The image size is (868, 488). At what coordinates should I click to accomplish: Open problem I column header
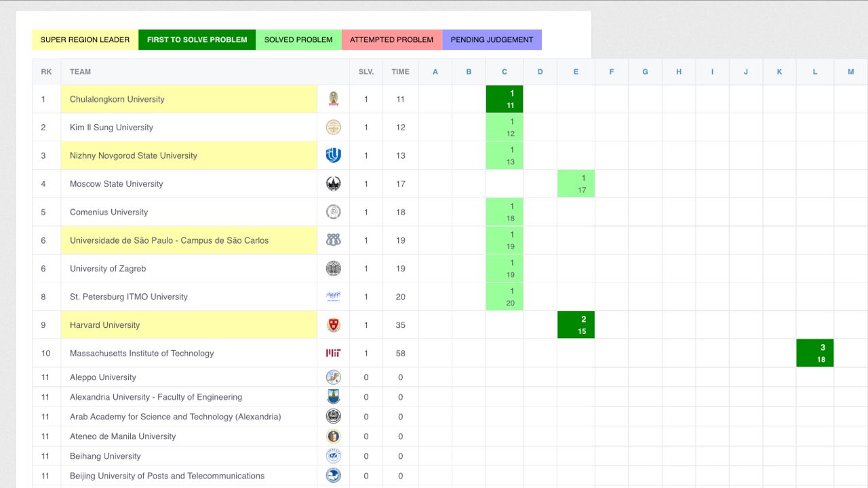point(712,72)
